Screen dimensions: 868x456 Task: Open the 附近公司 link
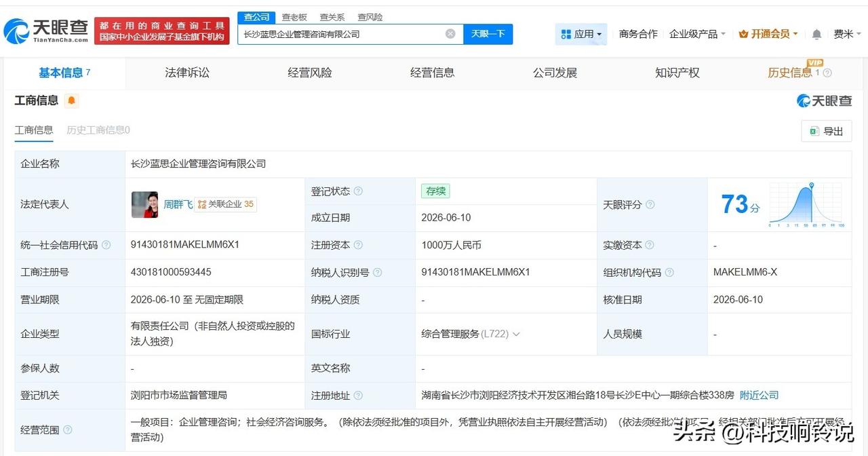point(759,395)
